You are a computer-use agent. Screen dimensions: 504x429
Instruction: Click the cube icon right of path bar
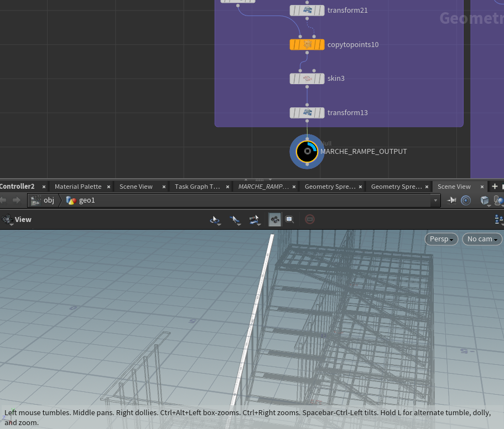[x=485, y=200]
